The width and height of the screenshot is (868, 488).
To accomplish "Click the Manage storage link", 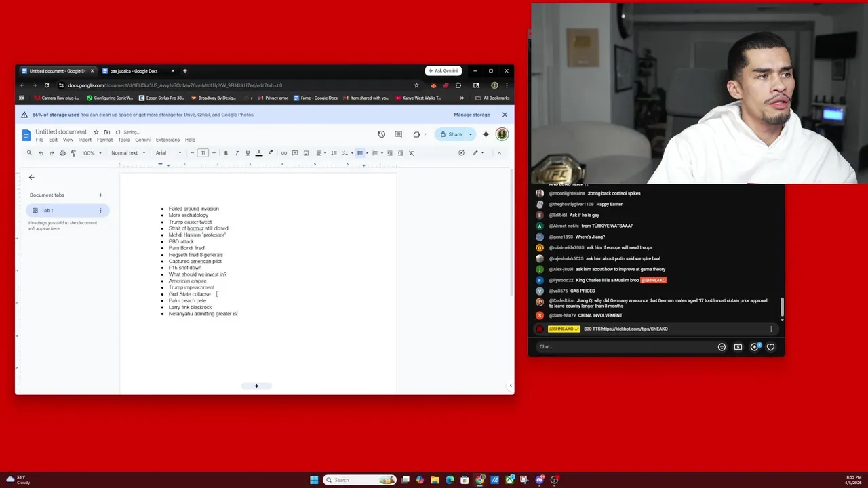I will click(472, 115).
